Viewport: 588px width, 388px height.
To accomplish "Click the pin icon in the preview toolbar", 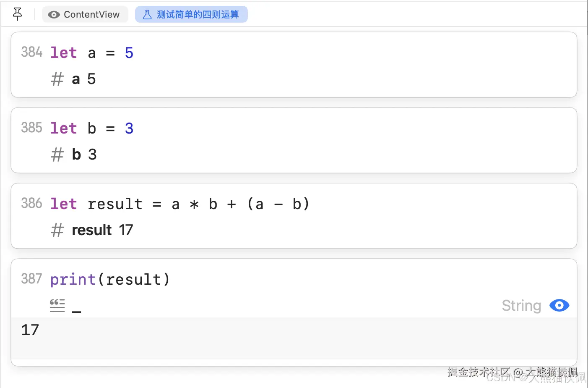I will pyautogui.click(x=17, y=14).
